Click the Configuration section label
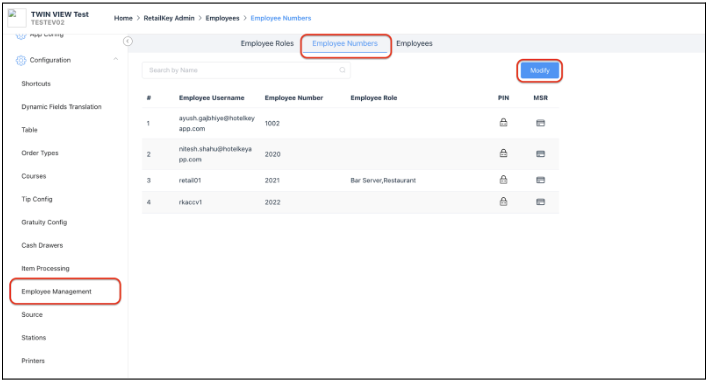The height and width of the screenshot is (383, 710). point(50,60)
